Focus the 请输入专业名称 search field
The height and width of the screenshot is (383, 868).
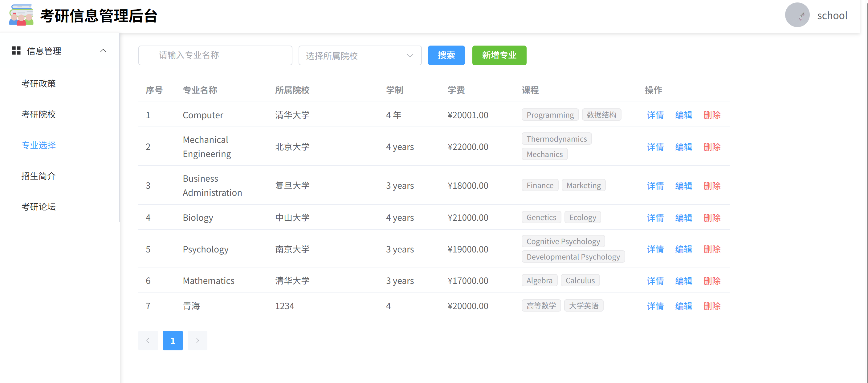point(215,55)
